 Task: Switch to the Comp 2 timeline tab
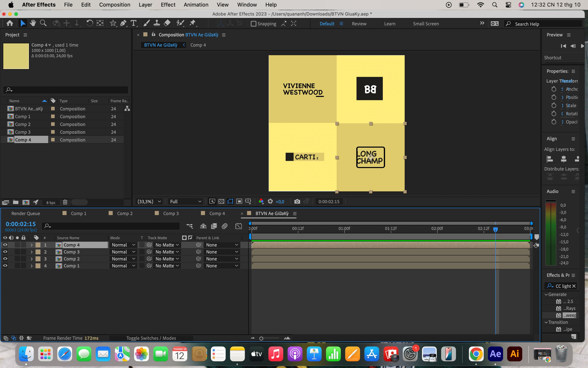point(125,213)
